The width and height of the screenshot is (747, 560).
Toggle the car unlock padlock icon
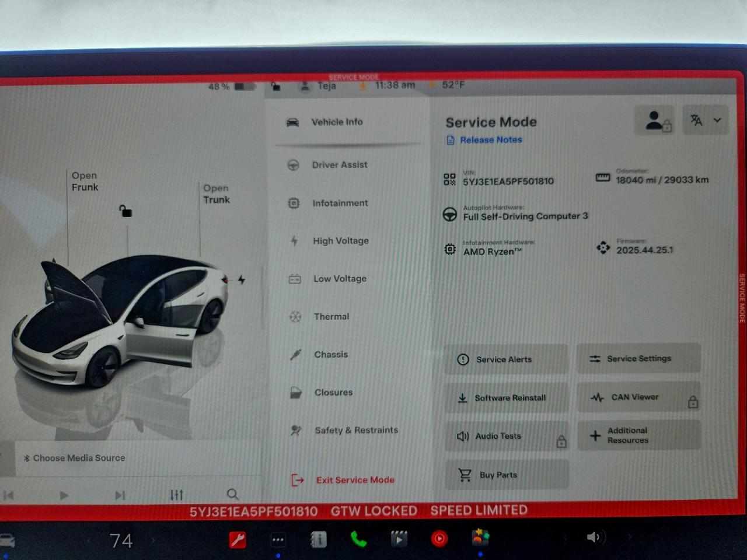tap(125, 211)
